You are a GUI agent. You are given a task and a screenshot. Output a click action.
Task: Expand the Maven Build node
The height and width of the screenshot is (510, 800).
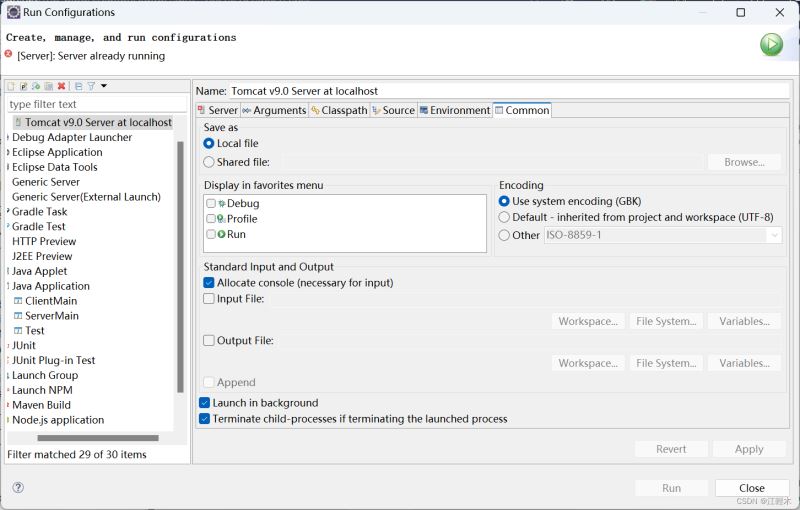tap(8, 405)
